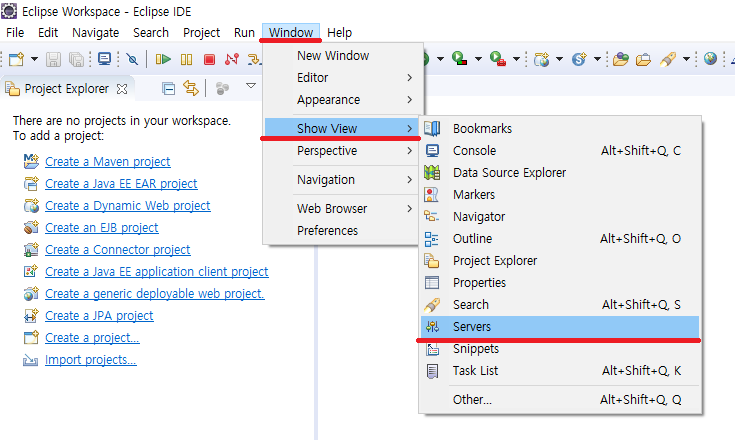Expand the Web Browser submenu

point(341,209)
